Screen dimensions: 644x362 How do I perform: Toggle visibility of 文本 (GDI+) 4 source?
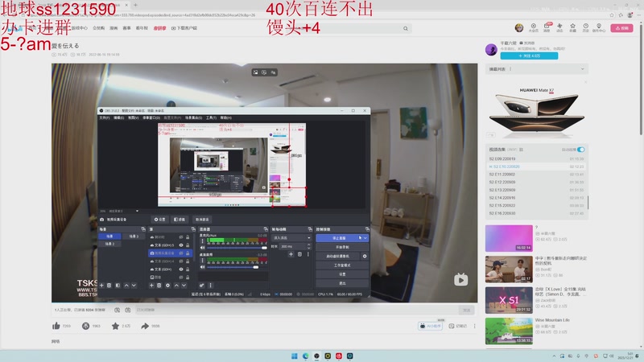tap(180, 261)
